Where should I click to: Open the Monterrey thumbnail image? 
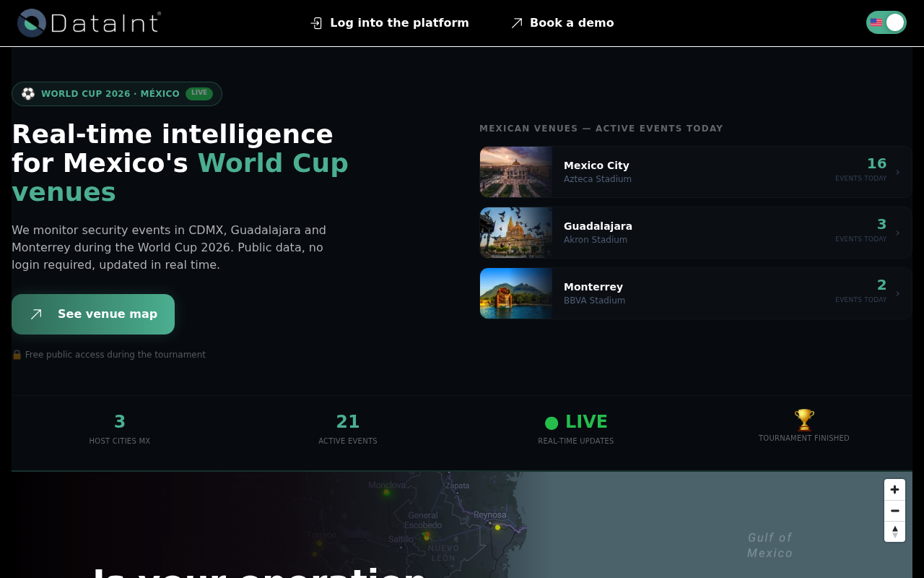(x=516, y=293)
